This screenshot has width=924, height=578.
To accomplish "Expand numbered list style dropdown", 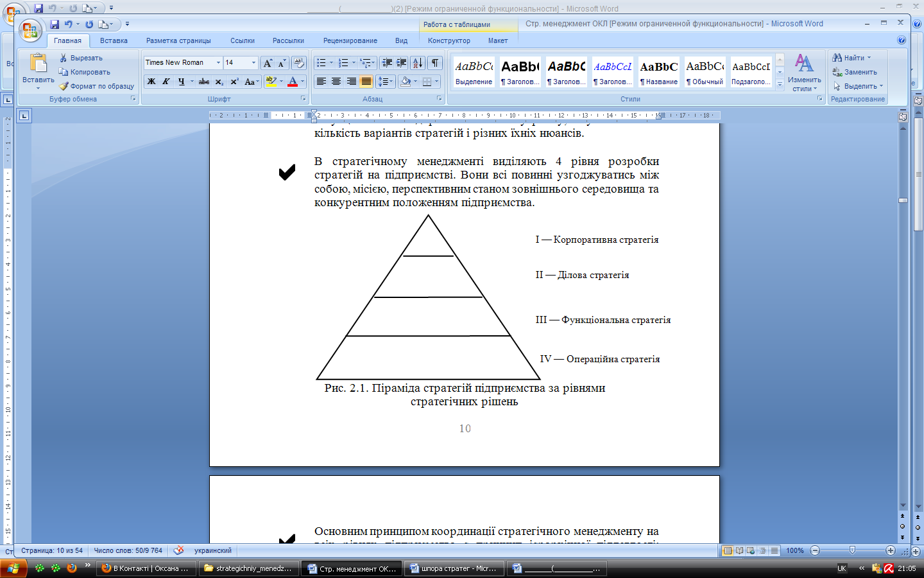I will click(354, 63).
